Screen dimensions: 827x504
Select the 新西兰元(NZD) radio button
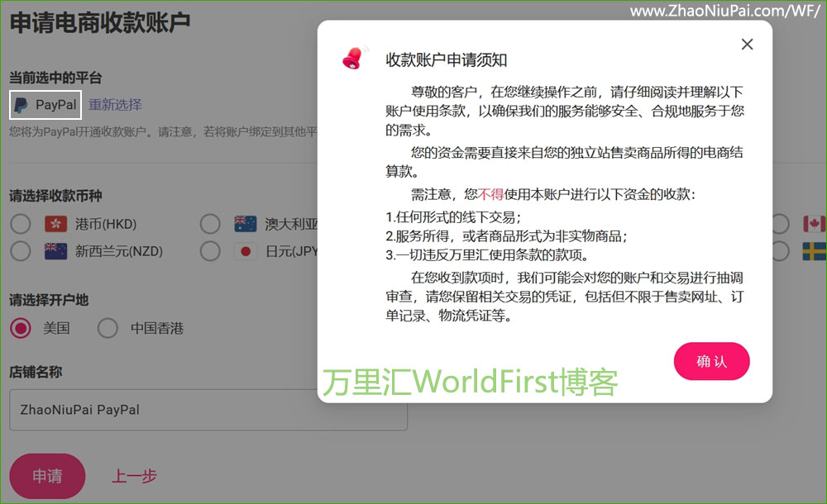[21, 251]
